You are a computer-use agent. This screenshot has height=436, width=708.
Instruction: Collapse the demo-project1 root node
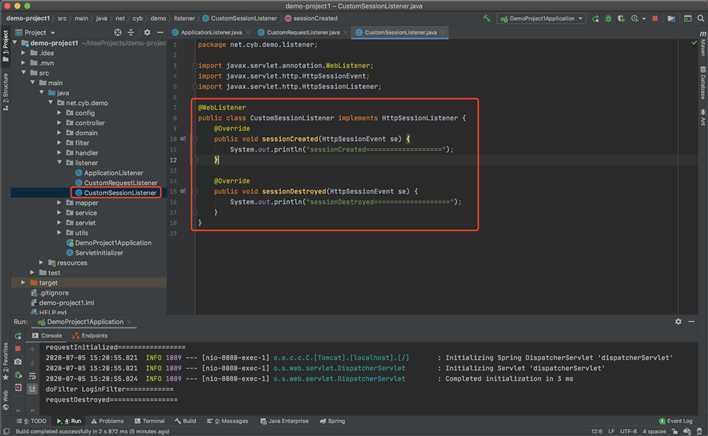(x=15, y=43)
